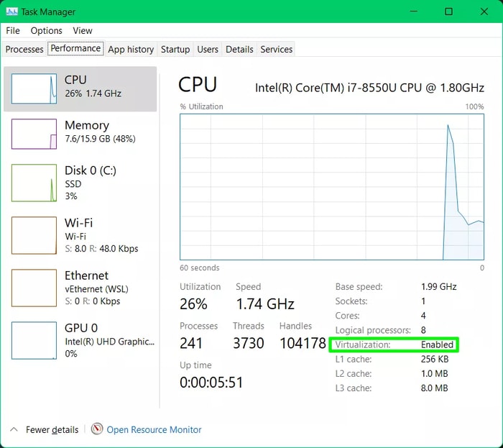The height and width of the screenshot is (448, 503).
Task: Switch to the App history tab
Action: point(131,50)
